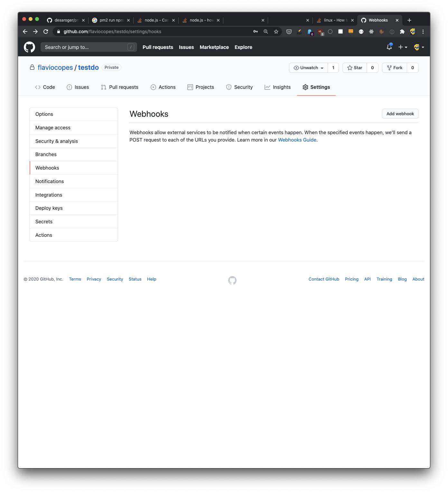The width and height of the screenshot is (448, 492).
Task: Open the Actions repository tab
Action: pos(163,87)
